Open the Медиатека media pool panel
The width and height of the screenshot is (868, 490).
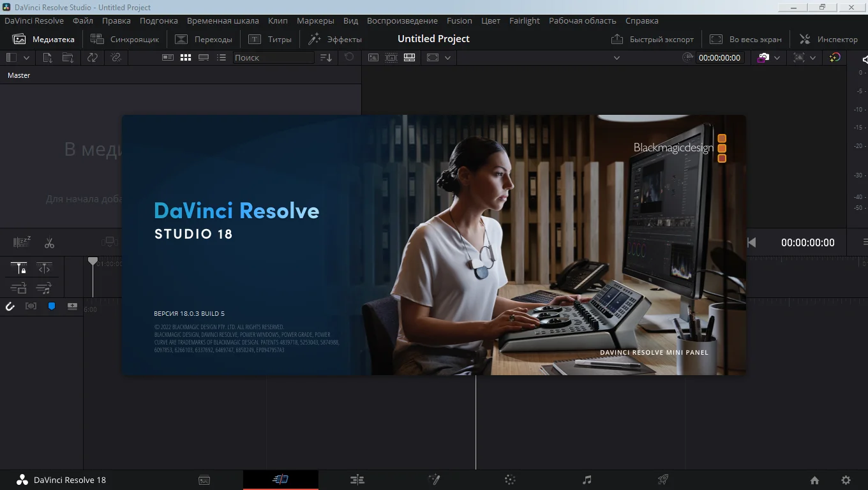click(43, 39)
